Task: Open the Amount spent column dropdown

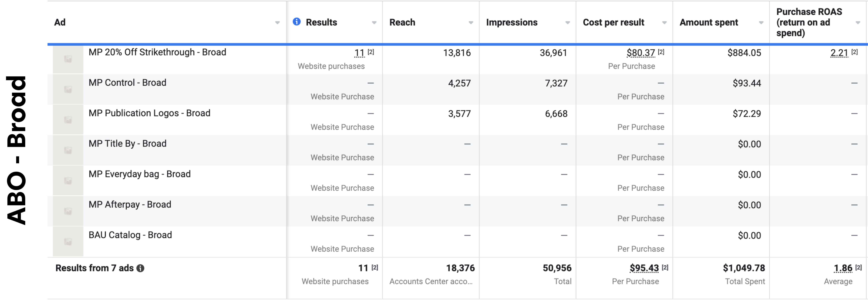Action: click(761, 23)
